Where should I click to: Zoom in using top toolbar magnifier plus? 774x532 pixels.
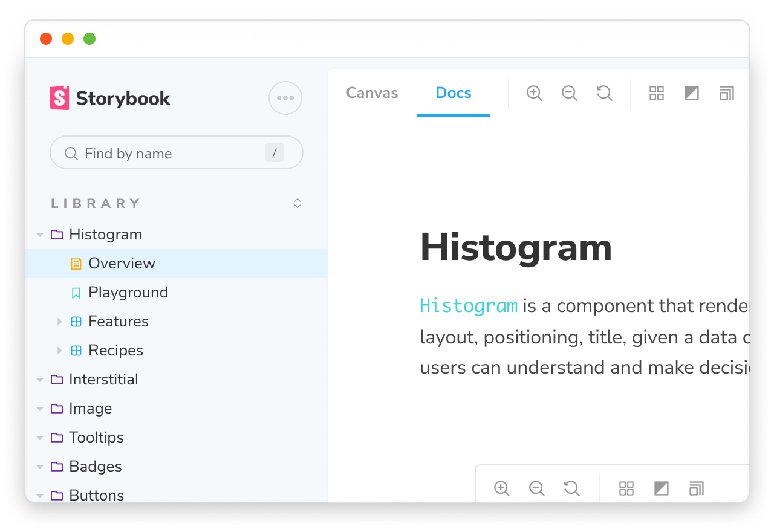535,93
